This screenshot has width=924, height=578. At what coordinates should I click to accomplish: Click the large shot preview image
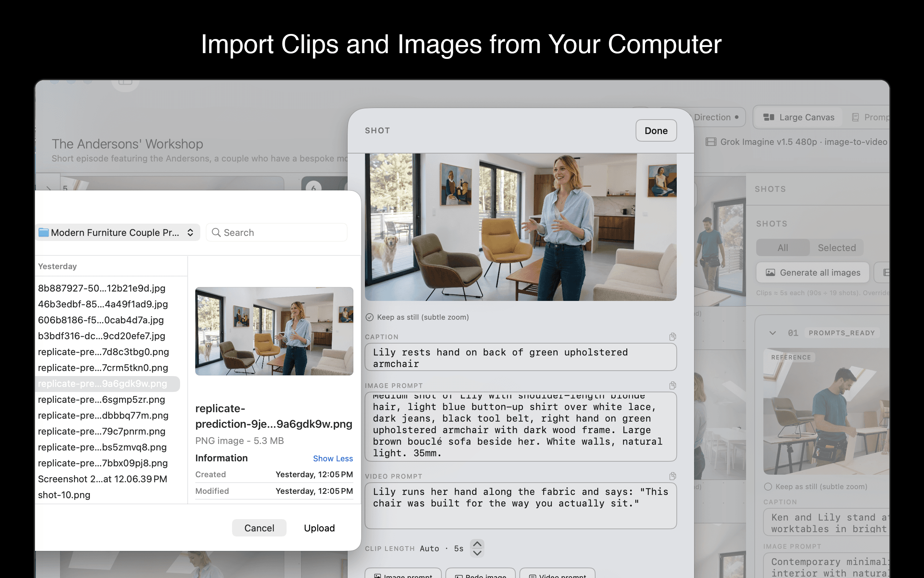pyautogui.click(x=520, y=227)
